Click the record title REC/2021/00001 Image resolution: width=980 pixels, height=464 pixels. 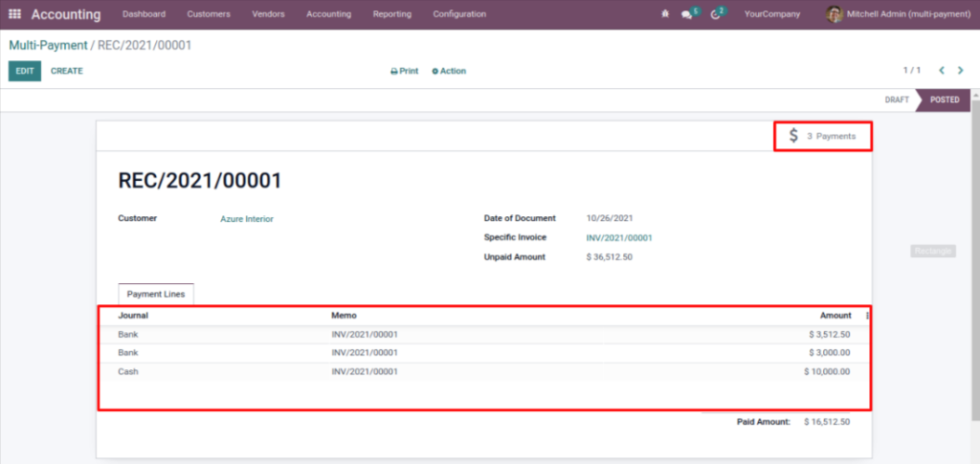[x=200, y=181]
